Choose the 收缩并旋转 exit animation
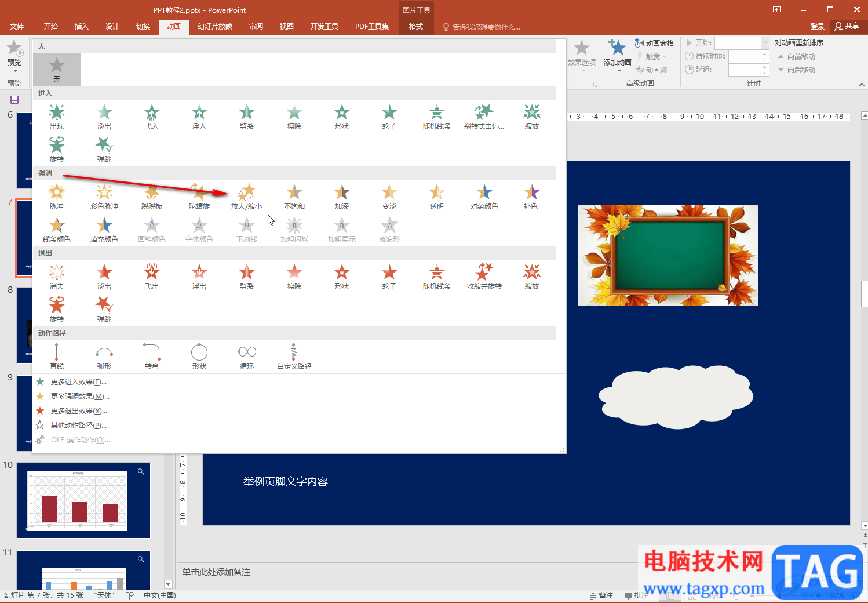The image size is (868, 603). point(484,277)
